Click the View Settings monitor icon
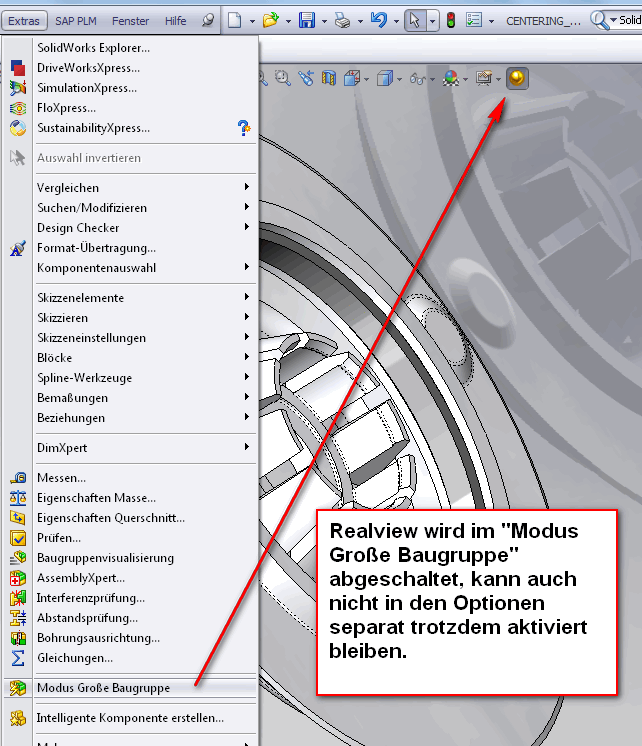 point(484,78)
